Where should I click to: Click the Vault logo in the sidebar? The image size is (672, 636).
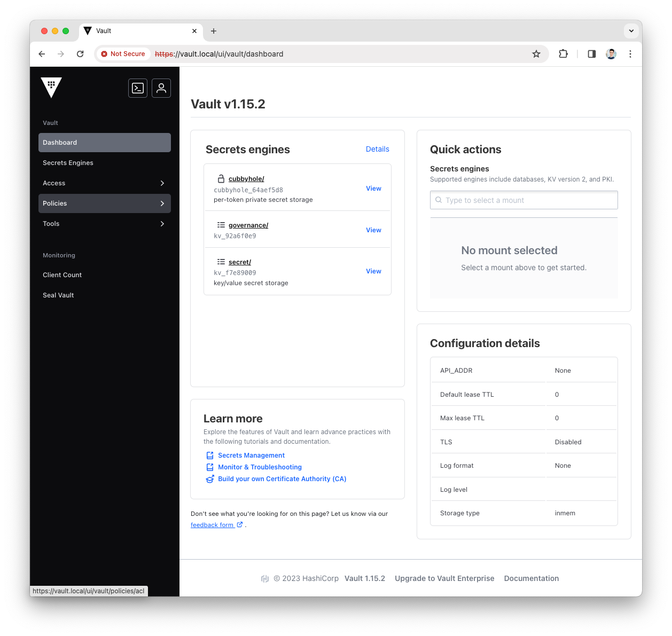(51, 87)
